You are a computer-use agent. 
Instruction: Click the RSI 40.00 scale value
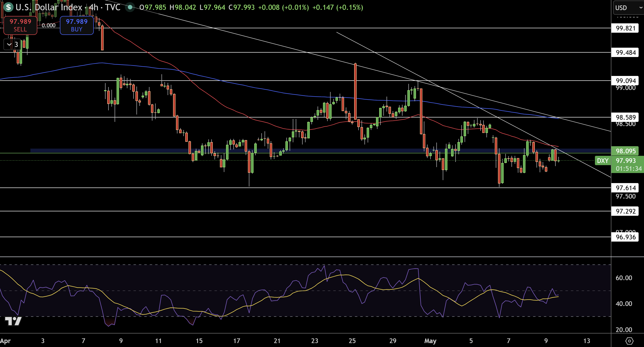(624, 304)
